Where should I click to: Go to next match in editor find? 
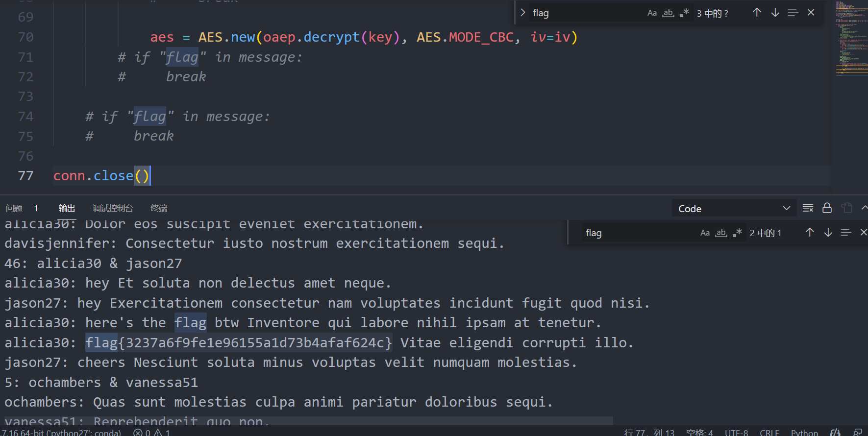pyautogui.click(x=775, y=13)
